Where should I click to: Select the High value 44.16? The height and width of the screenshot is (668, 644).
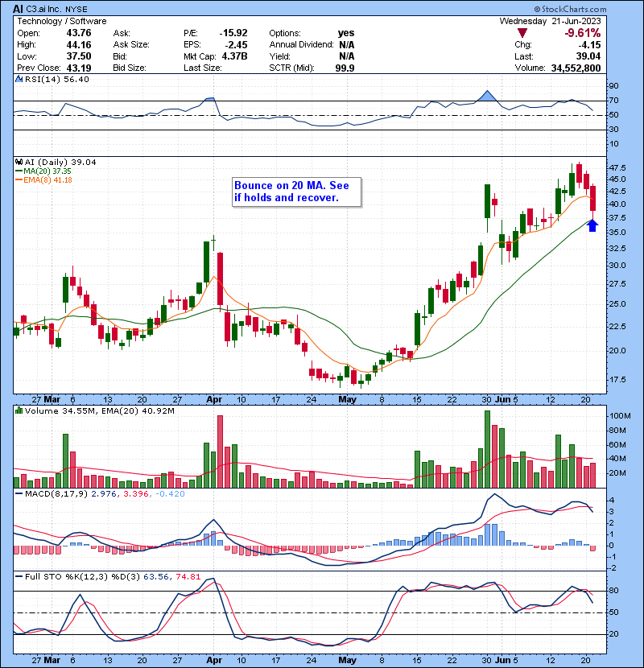coord(78,45)
